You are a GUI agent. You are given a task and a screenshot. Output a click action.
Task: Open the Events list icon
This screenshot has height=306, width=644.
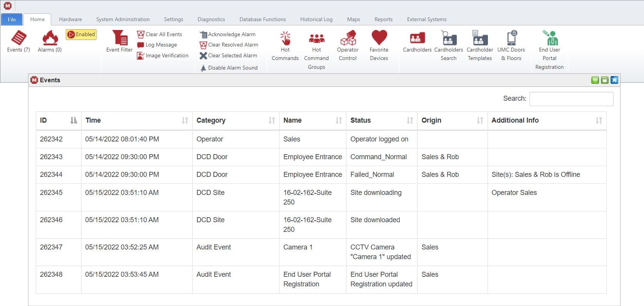18,38
